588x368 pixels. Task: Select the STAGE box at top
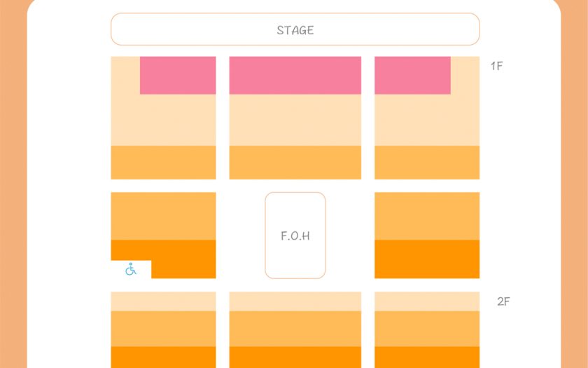click(295, 29)
